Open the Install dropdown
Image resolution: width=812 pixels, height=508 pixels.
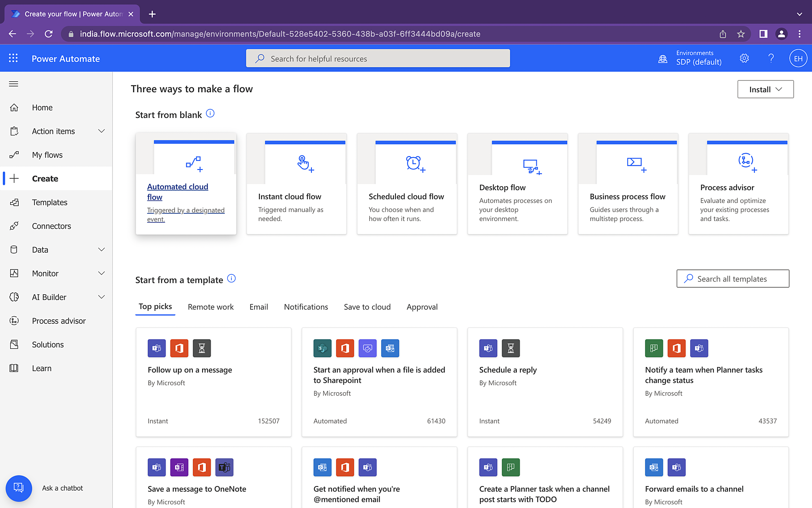[x=765, y=89]
